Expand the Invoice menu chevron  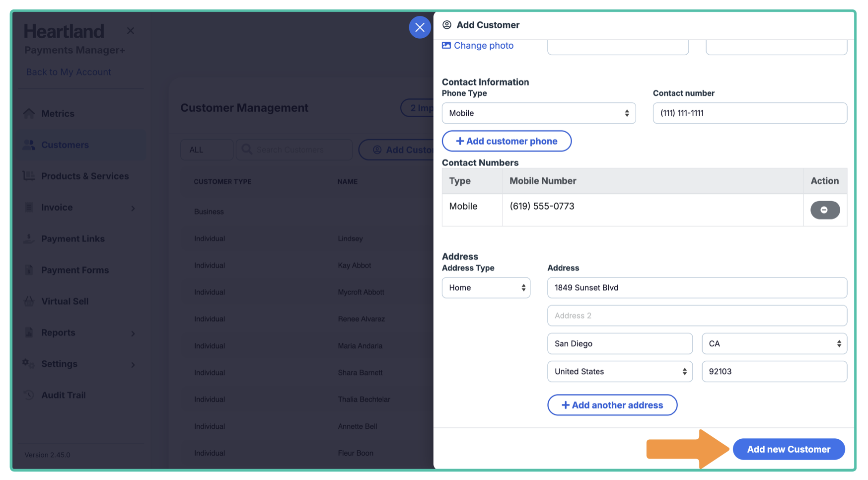(133, 208)
